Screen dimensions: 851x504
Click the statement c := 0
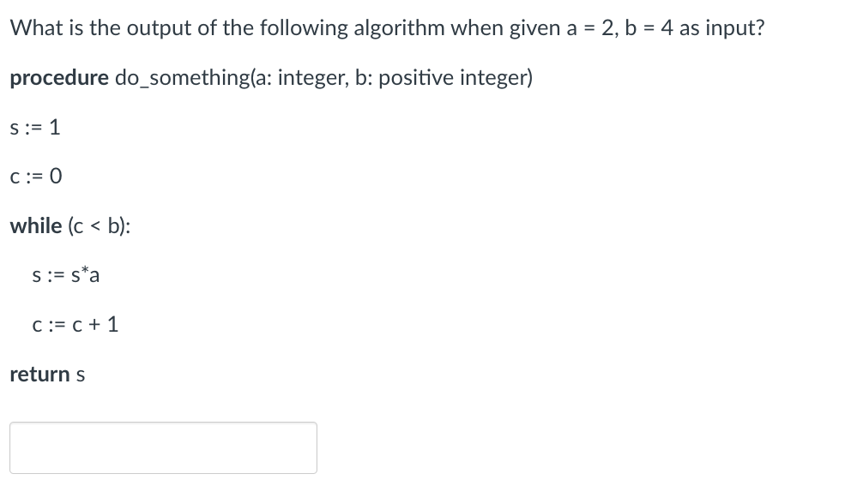(x=35, y=176)
